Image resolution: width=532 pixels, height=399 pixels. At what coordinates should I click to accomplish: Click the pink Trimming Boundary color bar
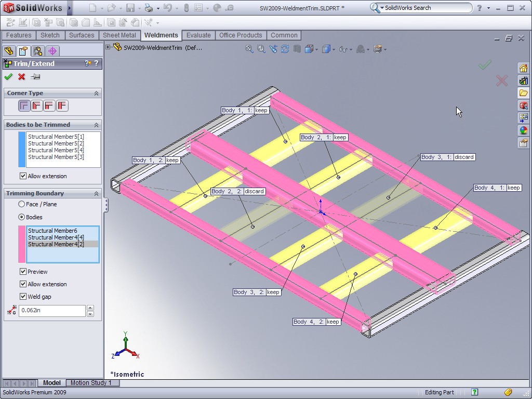pos(22,244)
